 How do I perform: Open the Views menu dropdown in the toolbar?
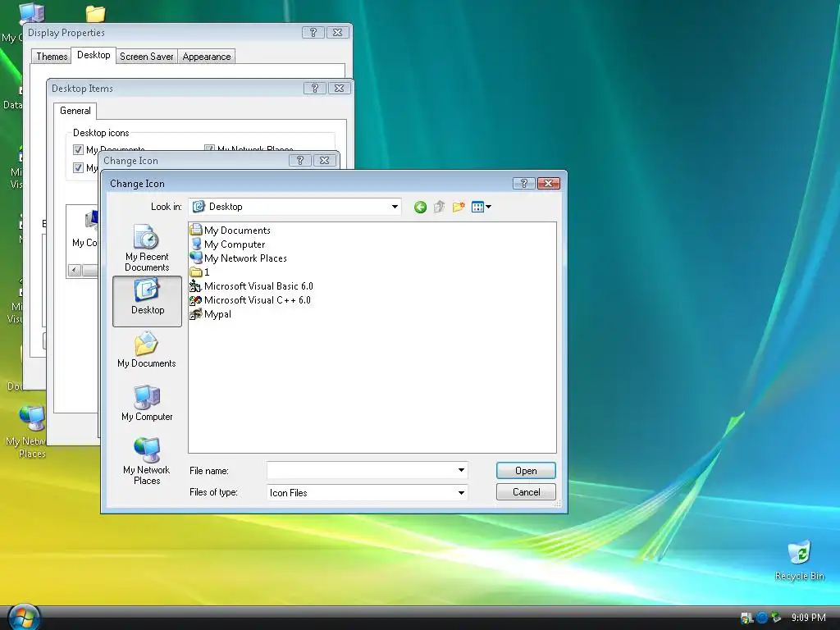point(481,207)
